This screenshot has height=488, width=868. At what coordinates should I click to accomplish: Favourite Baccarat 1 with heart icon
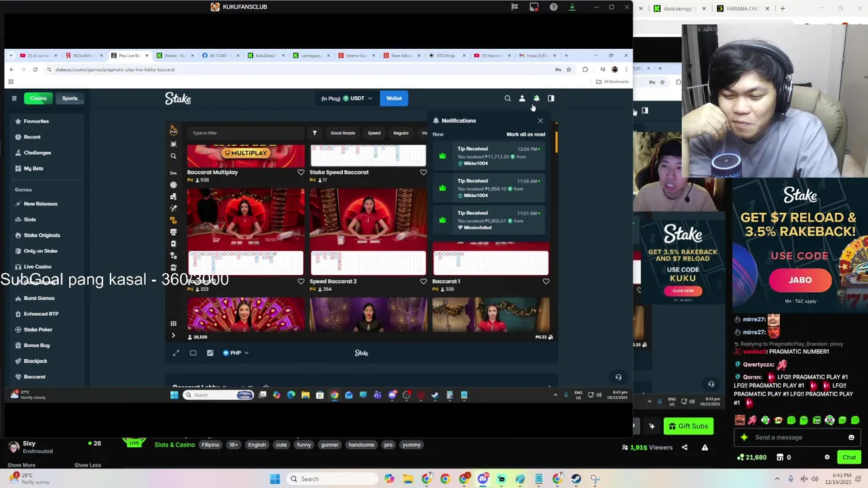point(546,281)
